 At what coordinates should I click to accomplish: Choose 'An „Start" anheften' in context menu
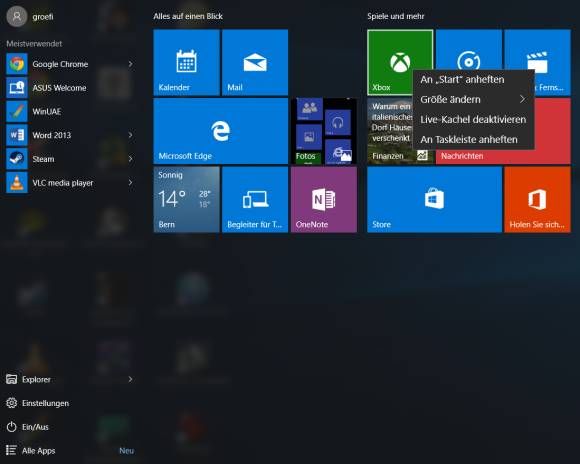[473, 80]
